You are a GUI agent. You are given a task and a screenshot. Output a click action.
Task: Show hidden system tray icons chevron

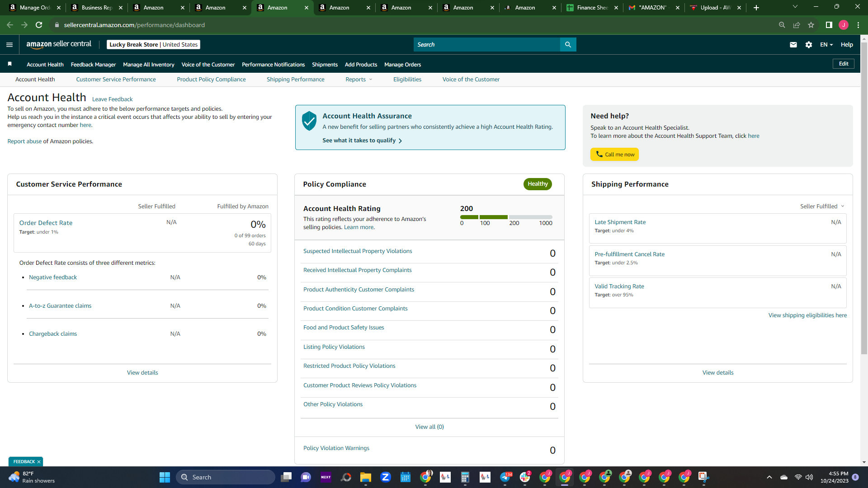pyautogui.click(x=769, y=477)
